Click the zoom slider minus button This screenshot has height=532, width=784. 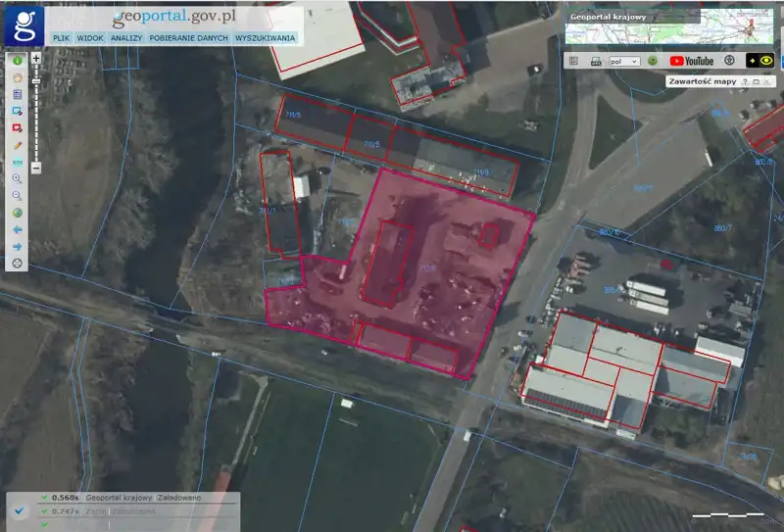36,169
